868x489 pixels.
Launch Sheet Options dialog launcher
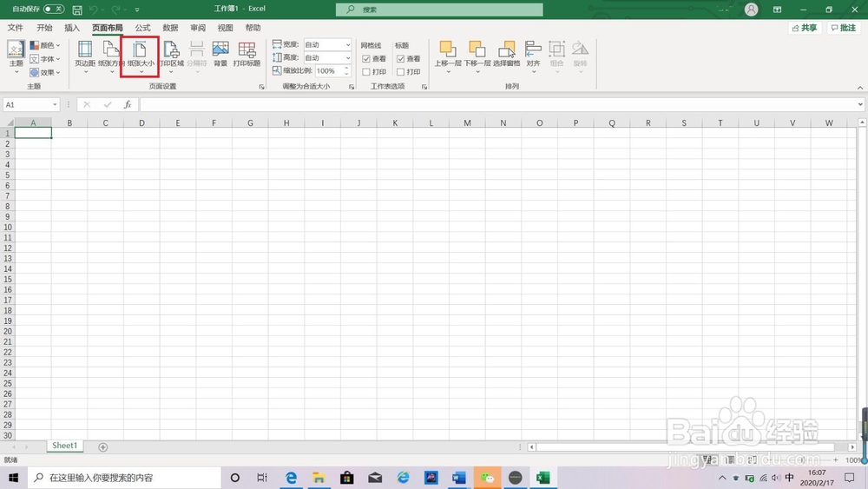(424, 87)
